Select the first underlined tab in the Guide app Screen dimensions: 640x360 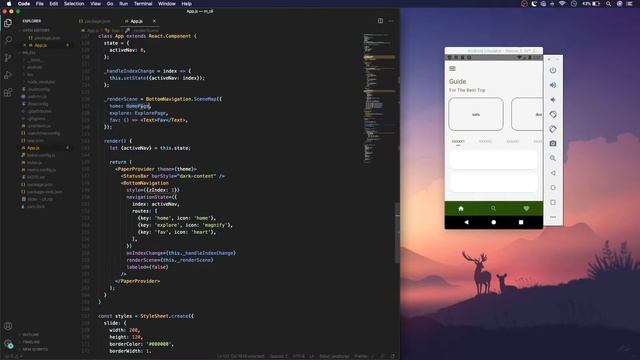[x=458, y=142]
